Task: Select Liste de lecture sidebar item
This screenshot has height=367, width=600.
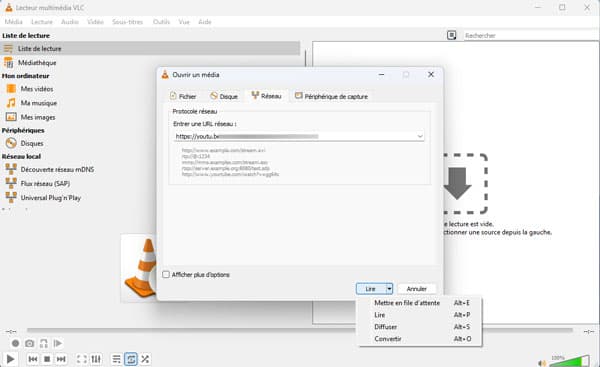Action: [x=150, y=49]
